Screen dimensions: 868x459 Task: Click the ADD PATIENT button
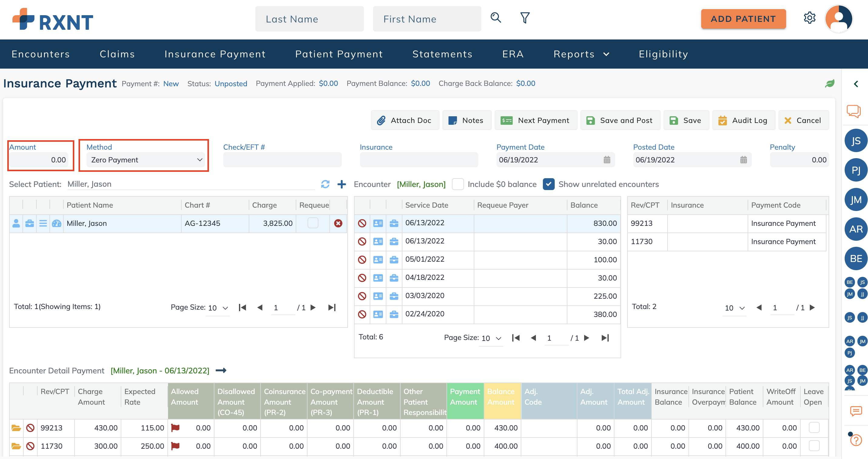click(743, 19)
